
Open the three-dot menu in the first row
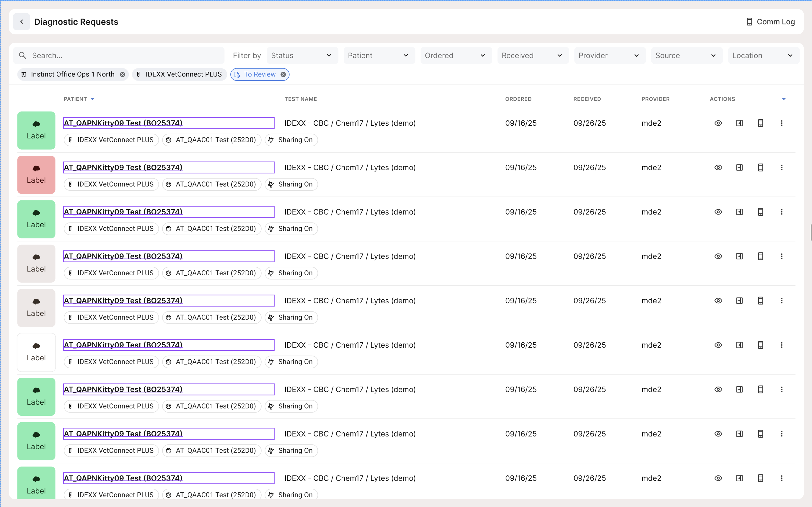782,123
